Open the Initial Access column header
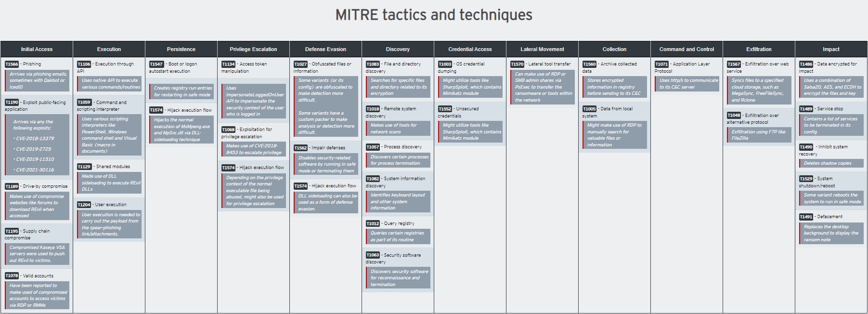 37,49
